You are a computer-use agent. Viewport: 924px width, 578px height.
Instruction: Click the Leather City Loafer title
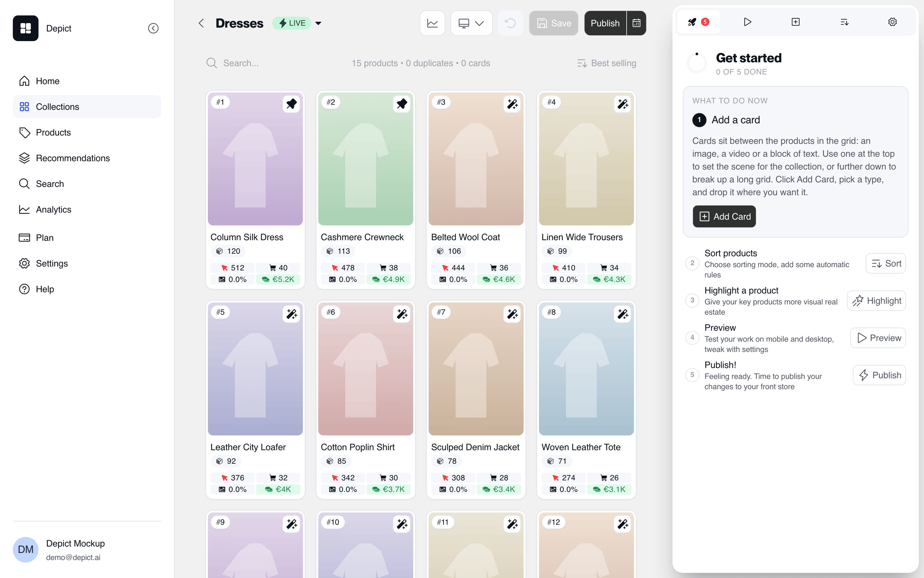point(248,447)
